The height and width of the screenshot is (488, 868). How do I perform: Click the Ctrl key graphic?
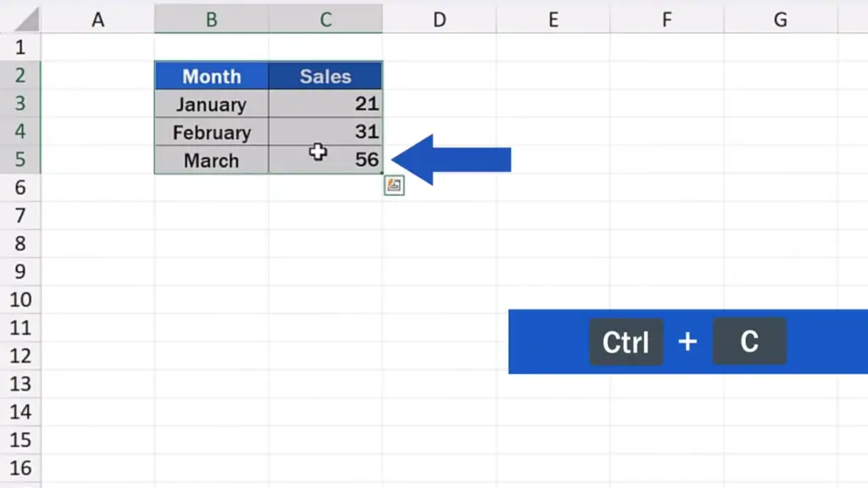pos(626,342)
